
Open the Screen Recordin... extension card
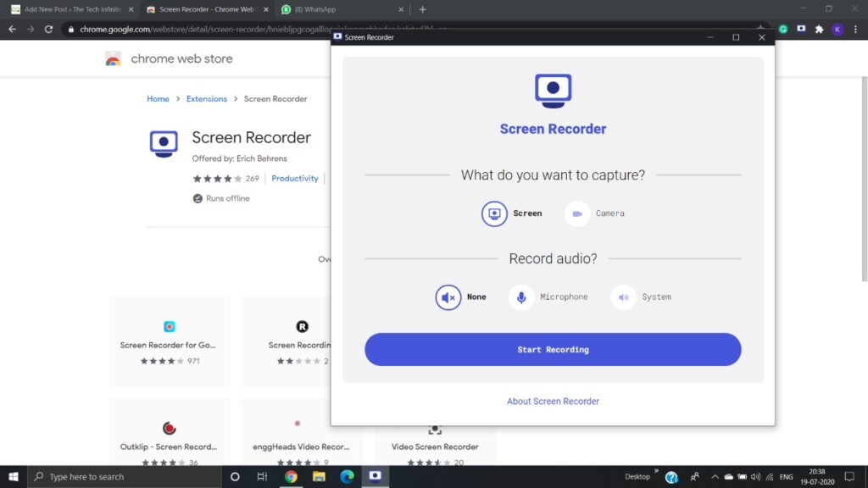(x=286, y=342)
